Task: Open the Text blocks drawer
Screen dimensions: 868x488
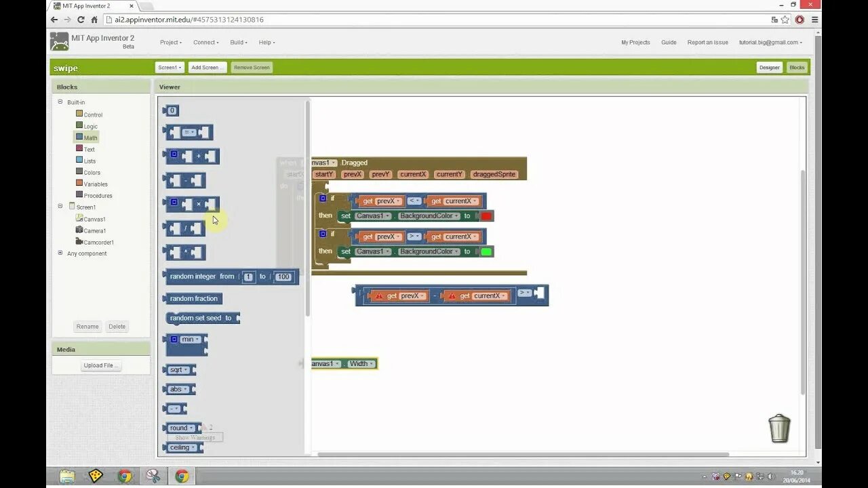Action: click(x=89, y=149)
